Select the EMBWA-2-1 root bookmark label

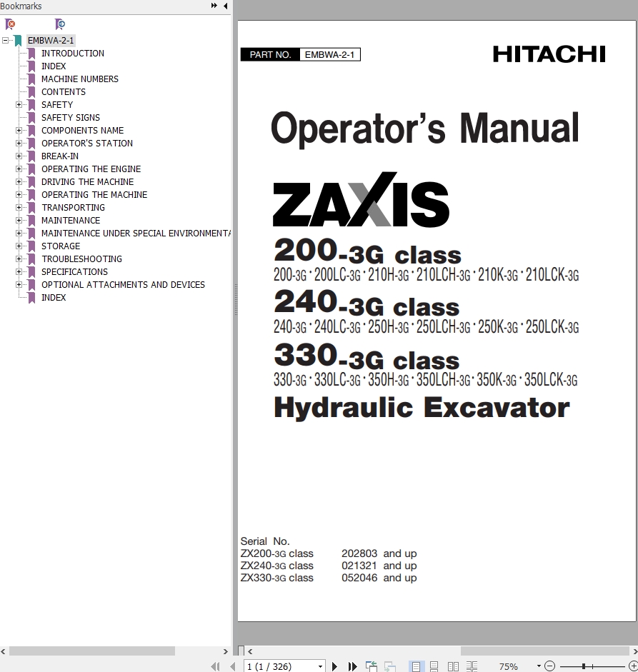click(51, 40)
